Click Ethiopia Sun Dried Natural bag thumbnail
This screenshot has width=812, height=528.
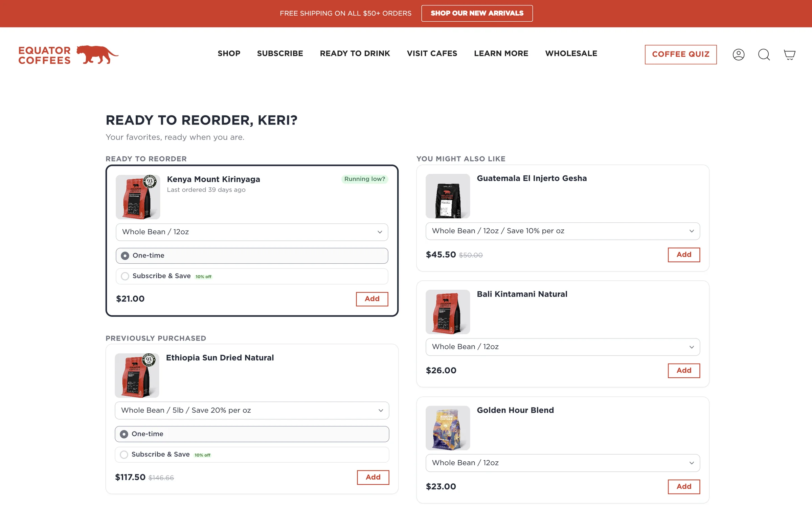tap(137, 375)
